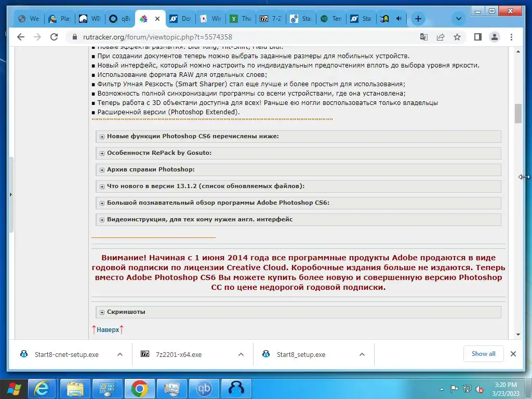Reload the rutracker page
This screenshot has width=532, height=399.
coord(54,37)
